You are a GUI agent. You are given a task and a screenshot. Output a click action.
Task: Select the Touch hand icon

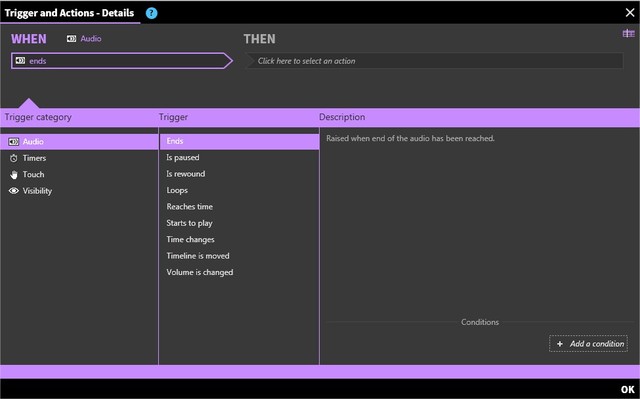click(x=14, y=175)
